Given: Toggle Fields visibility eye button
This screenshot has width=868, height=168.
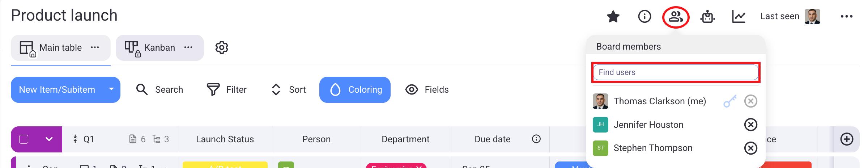Looking at the screenshot, I should (x=427, y=90).
